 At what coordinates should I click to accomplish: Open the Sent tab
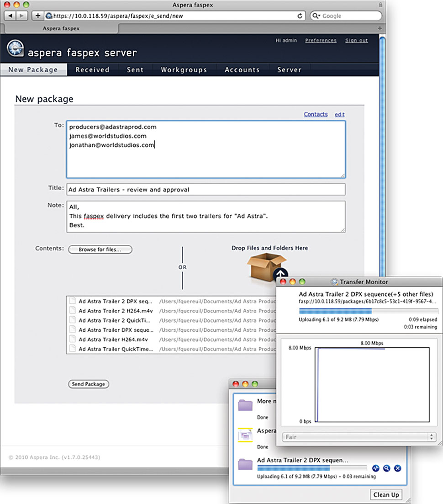point(135,70)
